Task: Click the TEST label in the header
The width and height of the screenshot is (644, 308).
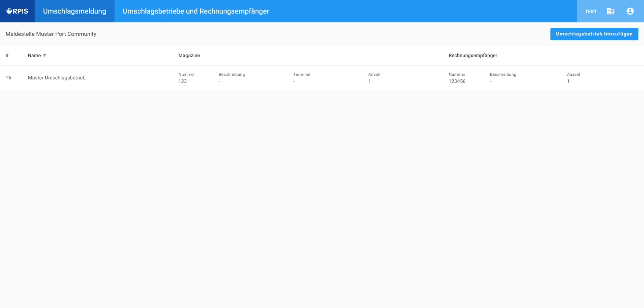Action: [x=591, y=12]
